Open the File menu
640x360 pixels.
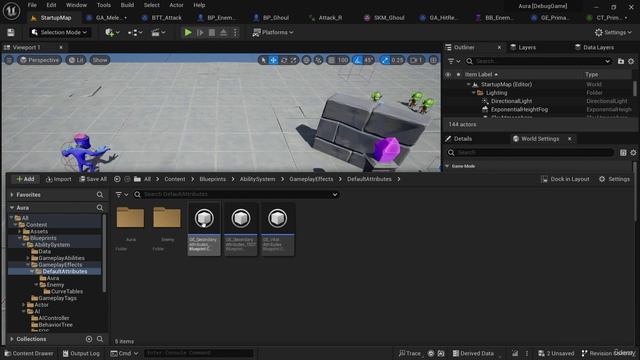(32, 5)
